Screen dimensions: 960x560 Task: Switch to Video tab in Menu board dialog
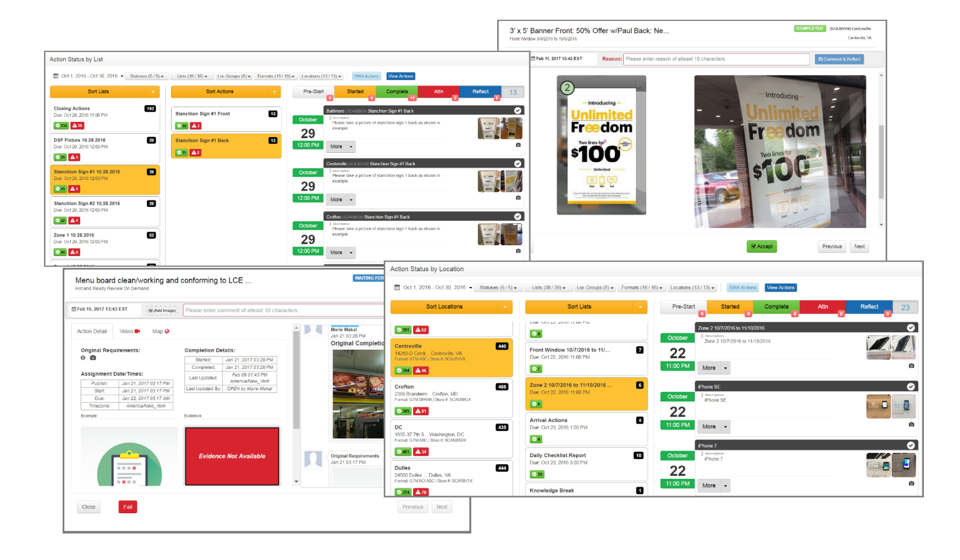130,332
